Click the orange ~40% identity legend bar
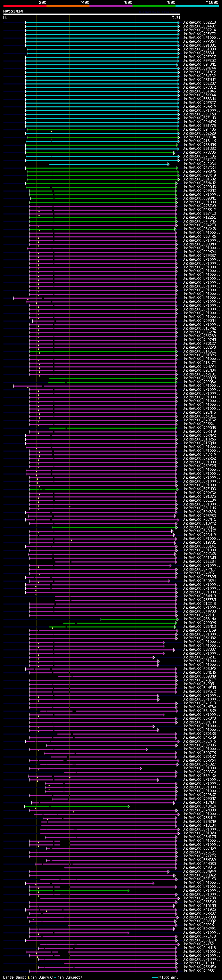This screenshot has height=980, width=222. [68, 6]
